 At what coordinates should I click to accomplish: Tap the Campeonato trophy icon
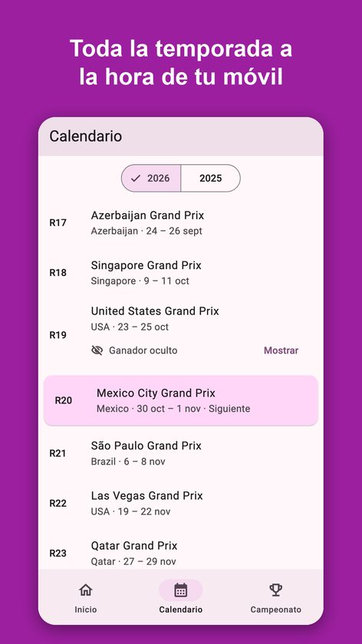click(275, 590)
